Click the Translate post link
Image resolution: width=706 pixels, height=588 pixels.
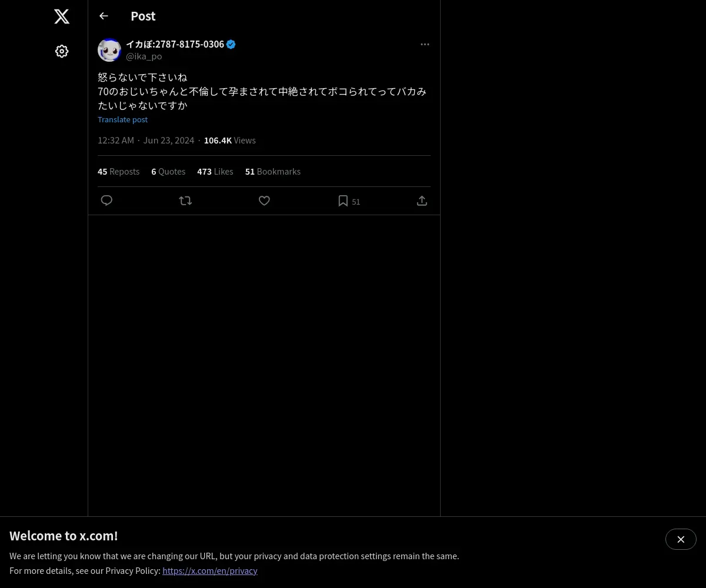(122, 119)
